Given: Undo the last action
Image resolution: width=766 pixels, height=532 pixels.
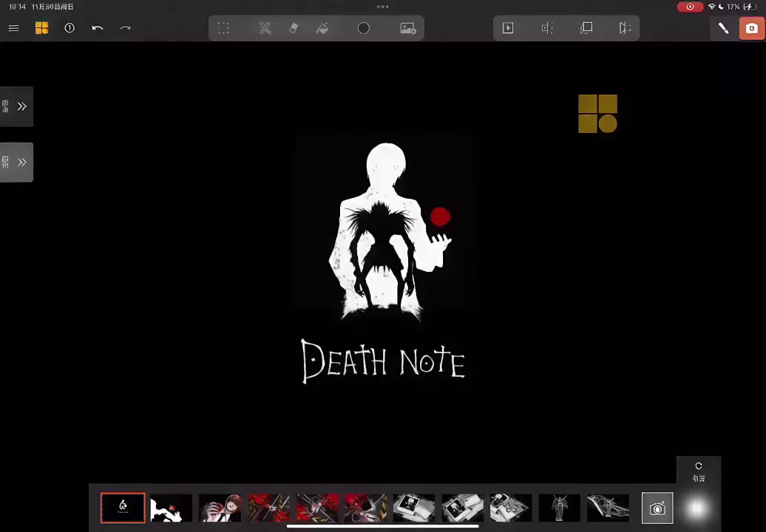Looking at the screenshot, I should click(97, 28).
